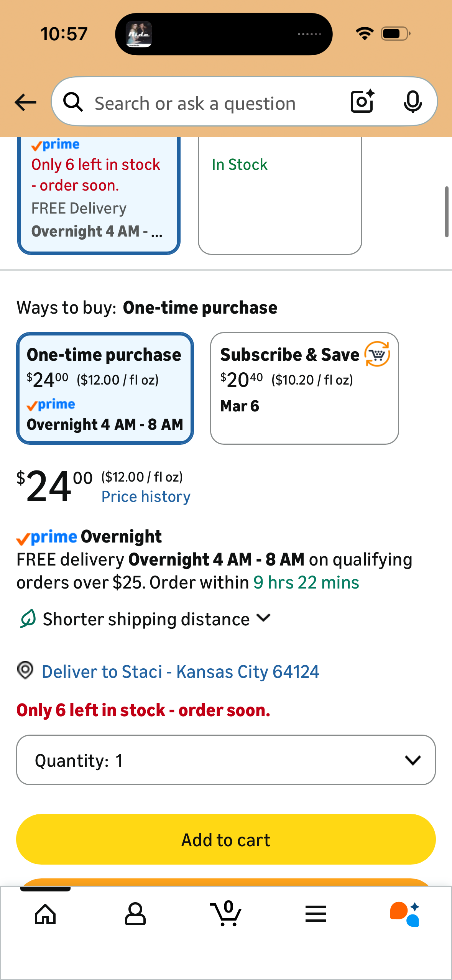Select Subscribe & Save option

[x=304, y=388]
